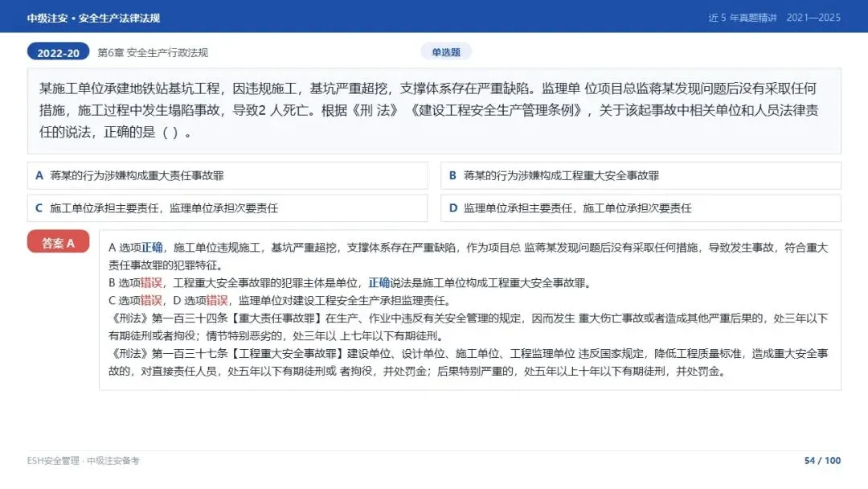This screenshot has height=489, width=868.
Task: Click explanation line starting A 选项正确
Action: click(468, 256)
